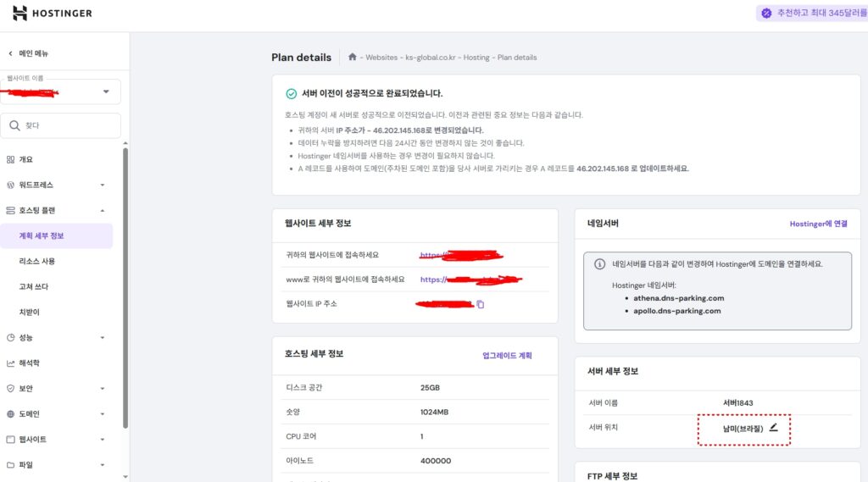Collapse the 호스팅 플랜 section
The width and height of the screenshot is (868, 482).
[103, 210]
